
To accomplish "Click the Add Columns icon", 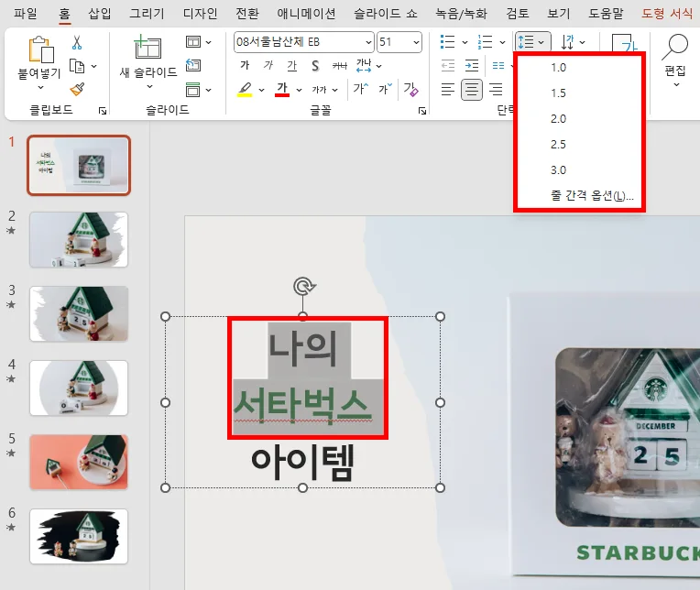I will (498, 66).
